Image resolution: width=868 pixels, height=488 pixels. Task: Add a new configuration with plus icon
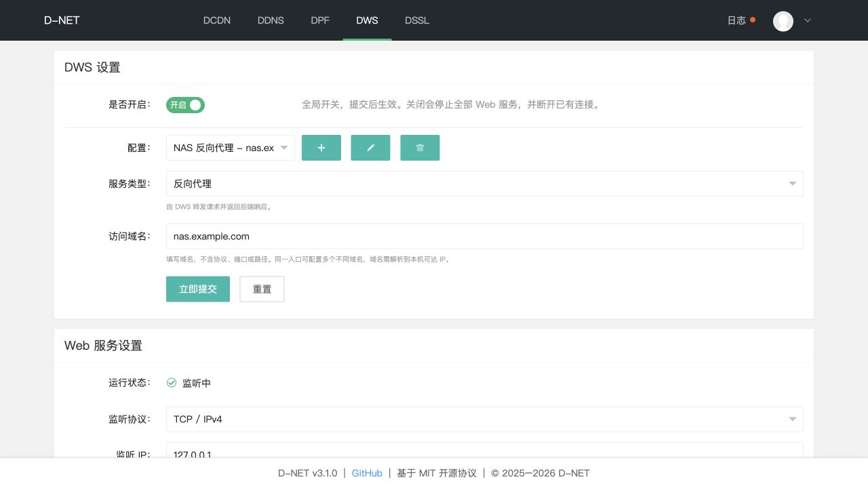321,148
